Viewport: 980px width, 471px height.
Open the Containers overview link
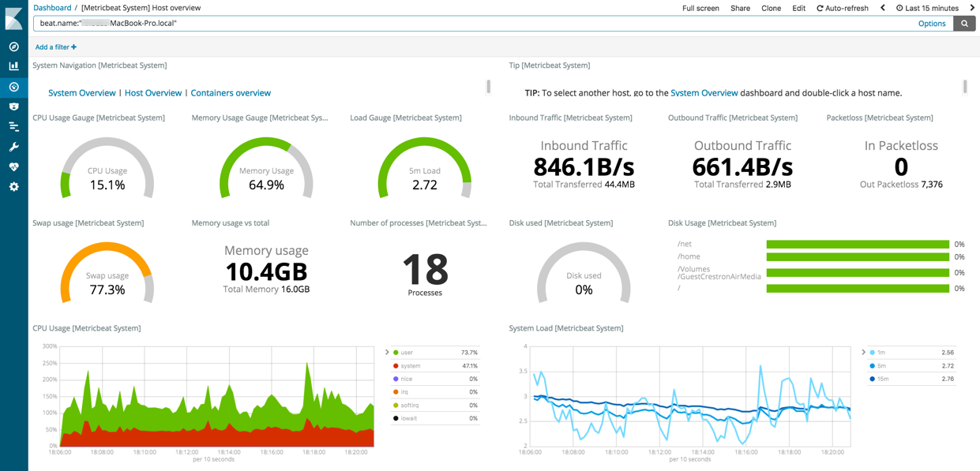pyautogui.click(x=231, y=93)
